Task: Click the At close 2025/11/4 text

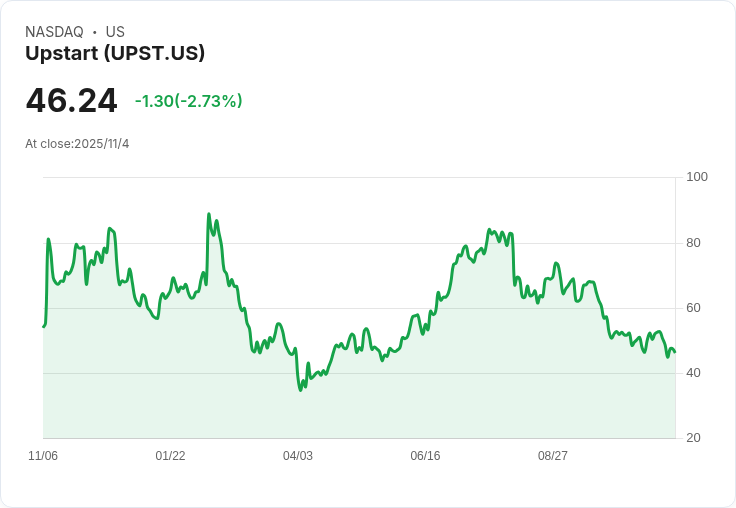Action: pos(77,144)
